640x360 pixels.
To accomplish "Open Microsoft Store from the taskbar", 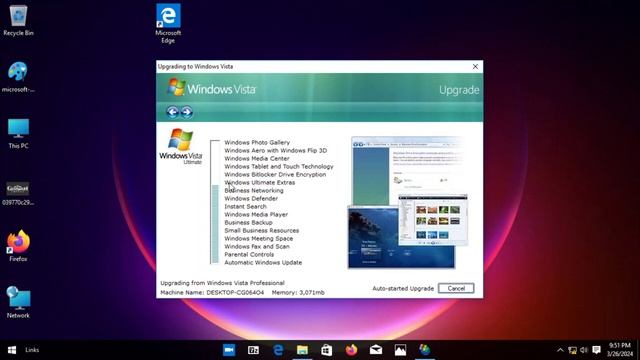I will (x=327, y=350).
